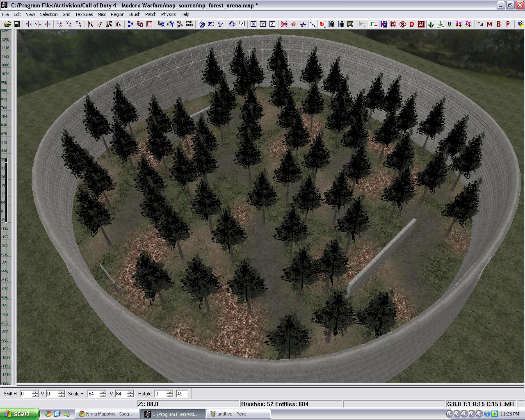Rotate selection around the X axis
Viewport: 525px width, 420px height.
(x=60, y=24)
